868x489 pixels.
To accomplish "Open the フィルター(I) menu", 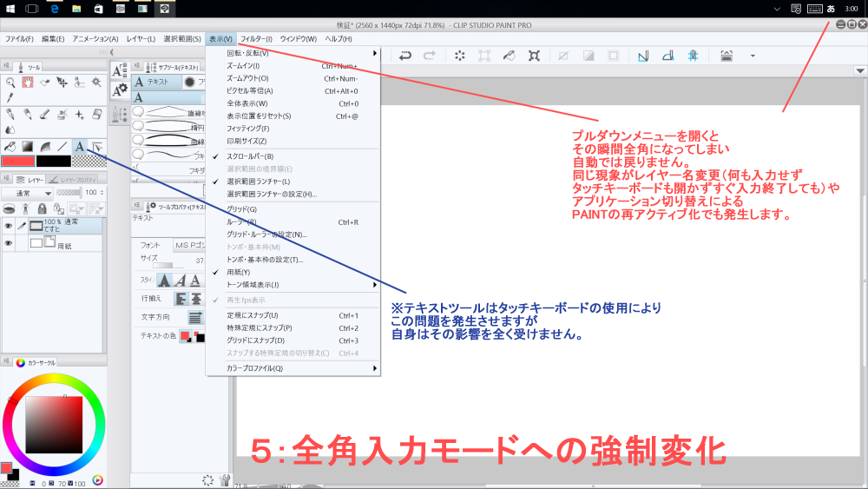I will coord(256,39).
